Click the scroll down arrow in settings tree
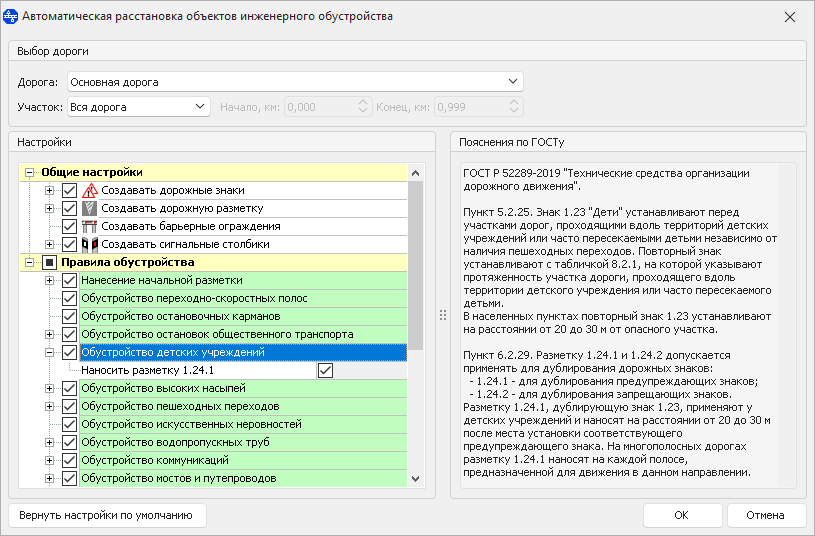 coord(415,479)
